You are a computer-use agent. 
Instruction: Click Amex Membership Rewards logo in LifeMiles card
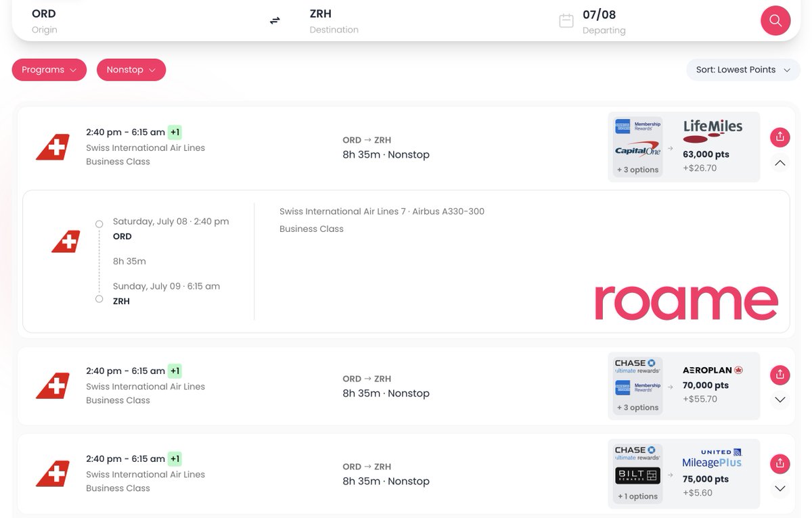[637, 126]
